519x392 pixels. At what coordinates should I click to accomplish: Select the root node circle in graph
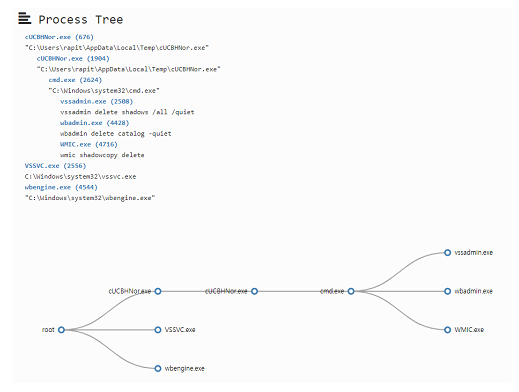tap(61, 330)
